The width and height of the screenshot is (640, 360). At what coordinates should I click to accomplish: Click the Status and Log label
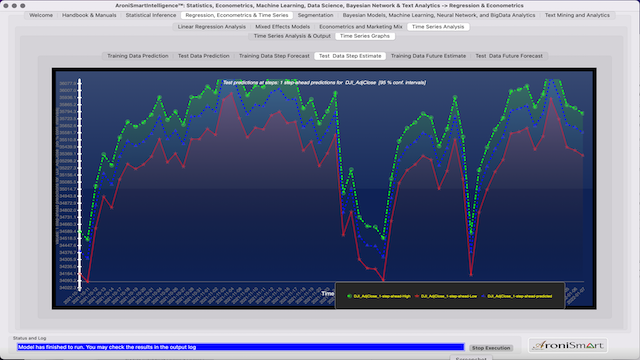(29, 338)
